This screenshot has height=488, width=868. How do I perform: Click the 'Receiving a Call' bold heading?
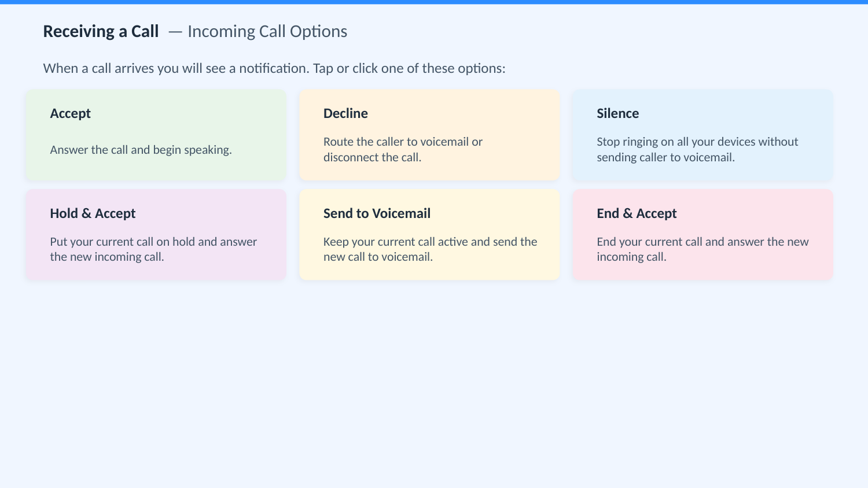point(101,31)
